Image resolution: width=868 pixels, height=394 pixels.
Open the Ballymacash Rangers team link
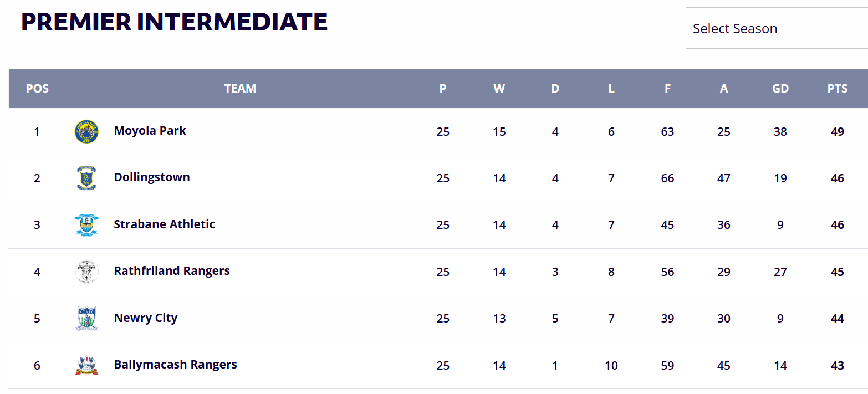click(x=176, y=365)
